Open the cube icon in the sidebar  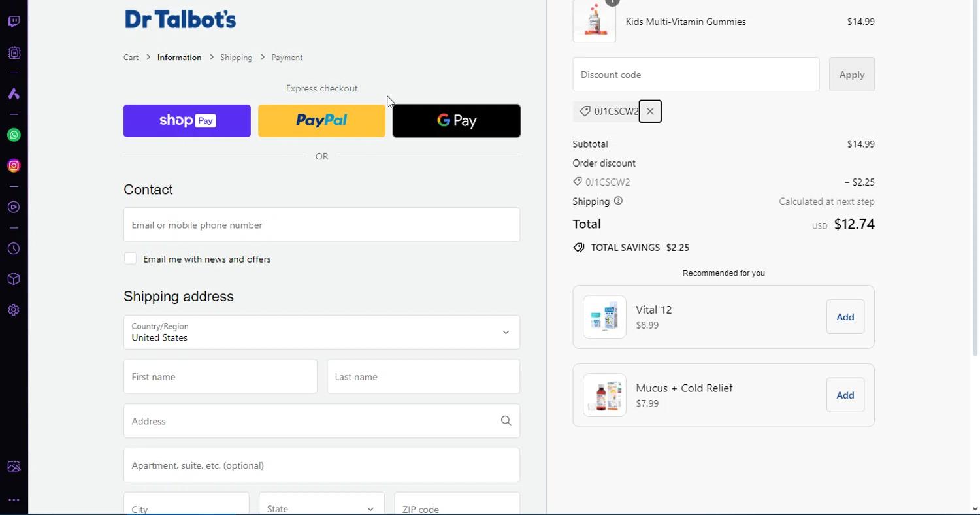(x=14, y=279)
